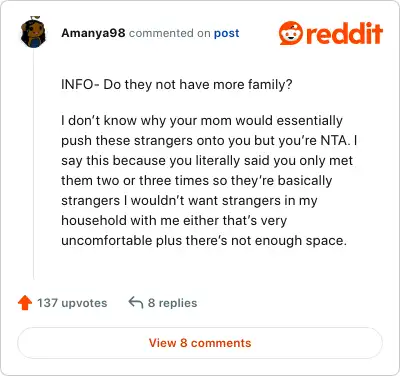Open the Amanya98 username profile
Image resolution: width=400 pixels, height=376 pixels.
[x=93, y=33]
